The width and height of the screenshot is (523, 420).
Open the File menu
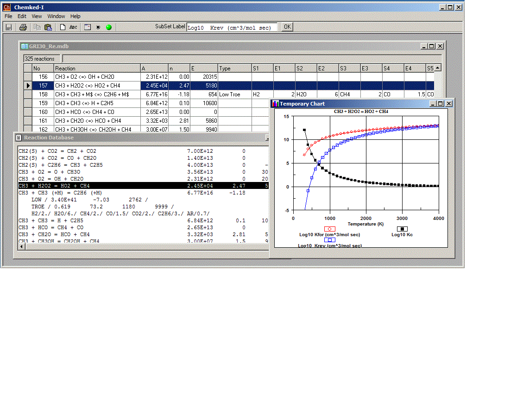pos(8,16)
